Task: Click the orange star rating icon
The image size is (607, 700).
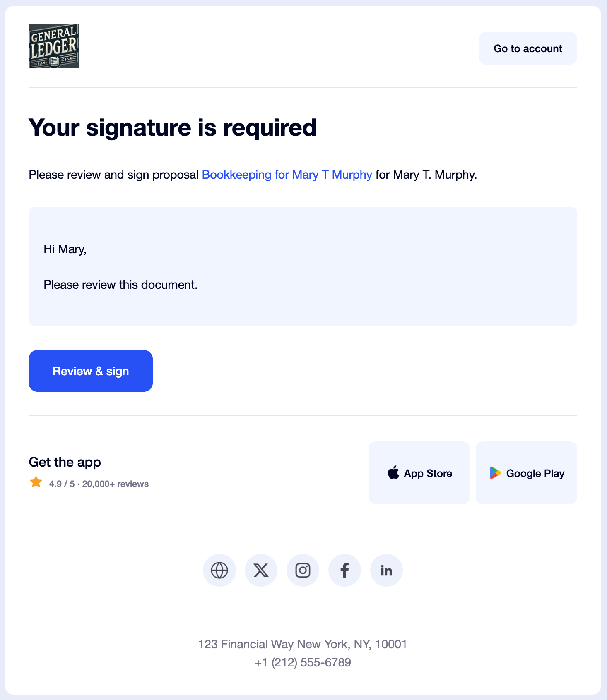Action: pos(36,482)
